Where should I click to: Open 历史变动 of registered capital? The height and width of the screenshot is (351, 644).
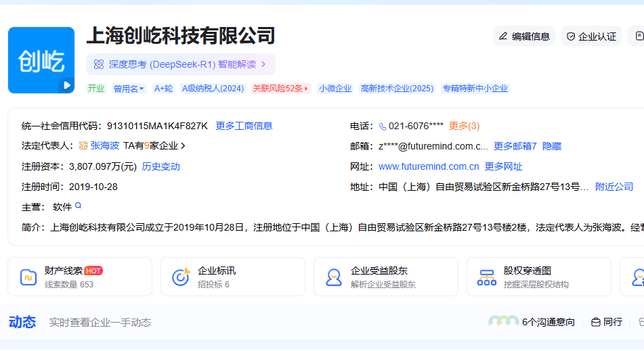point(160,166)
